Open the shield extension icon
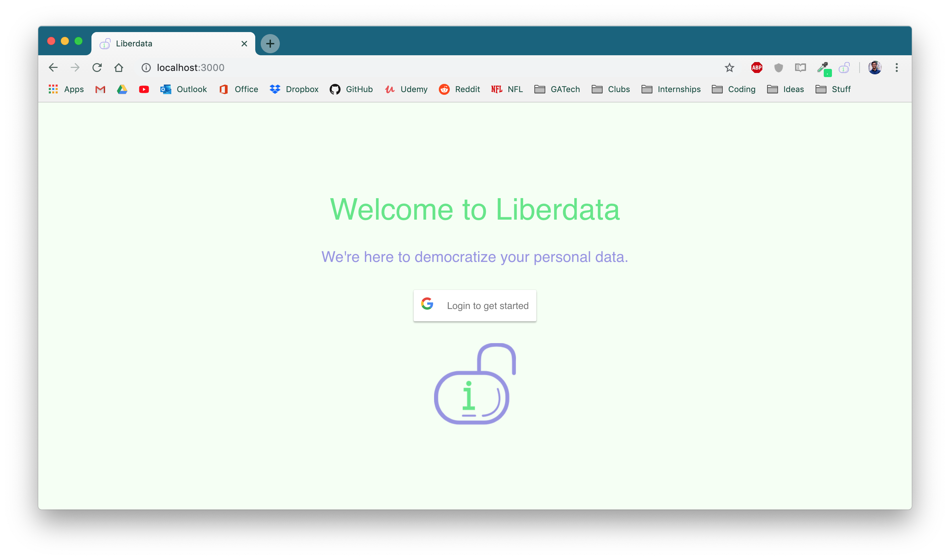 (x=779, y=68)
